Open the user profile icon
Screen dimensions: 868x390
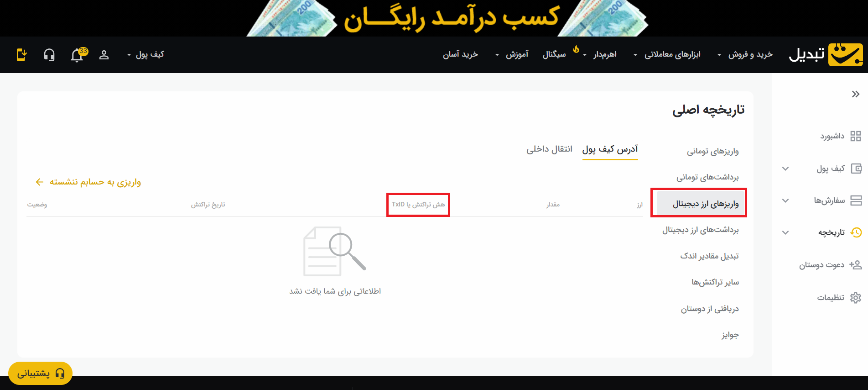(x=104, y=55)
